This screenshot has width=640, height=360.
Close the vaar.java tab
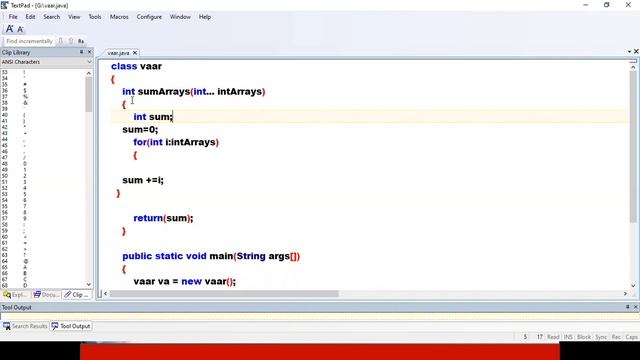135,53
